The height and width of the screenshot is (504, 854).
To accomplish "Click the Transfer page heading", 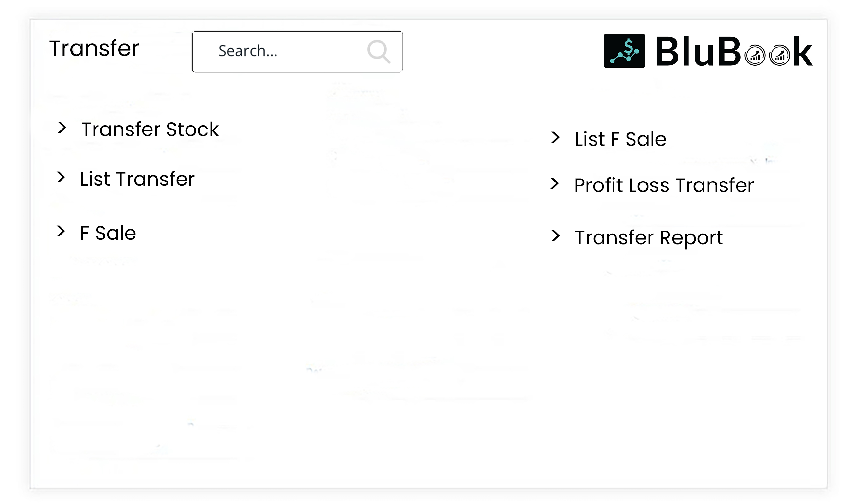I will (x=94, y=48).
